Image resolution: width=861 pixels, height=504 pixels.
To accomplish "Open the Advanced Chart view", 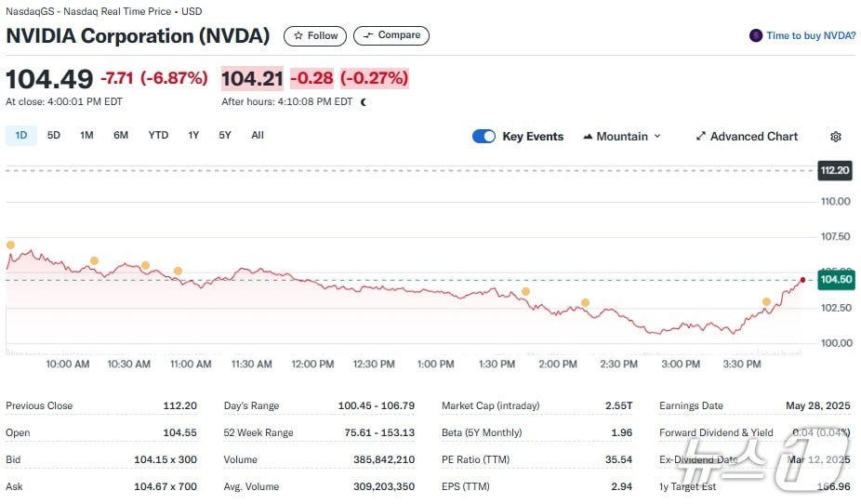I will coord(747,137).
